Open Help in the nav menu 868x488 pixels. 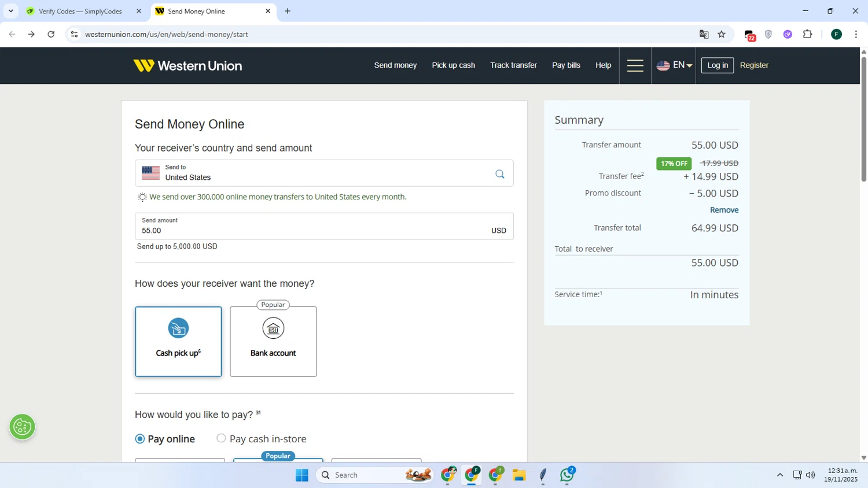click(603, 65)
